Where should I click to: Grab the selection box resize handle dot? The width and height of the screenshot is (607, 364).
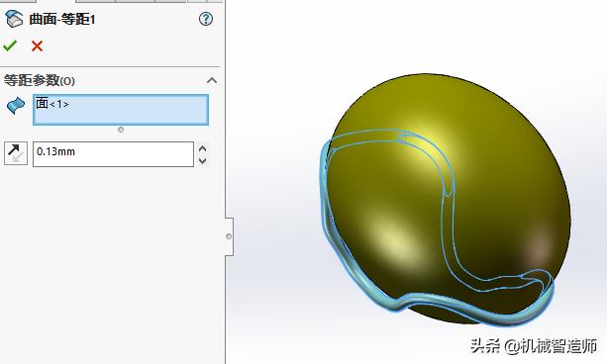click(x=121, y=130)
